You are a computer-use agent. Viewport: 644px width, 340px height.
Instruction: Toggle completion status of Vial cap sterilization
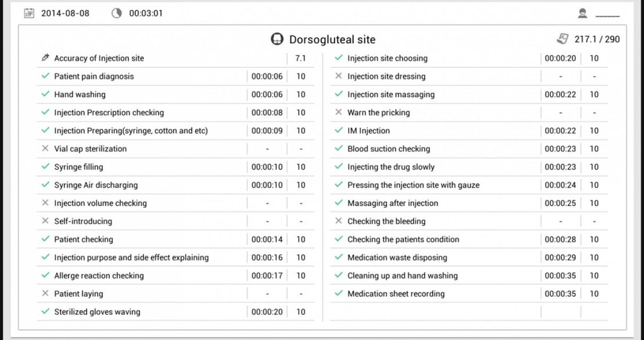click(44, 149)
